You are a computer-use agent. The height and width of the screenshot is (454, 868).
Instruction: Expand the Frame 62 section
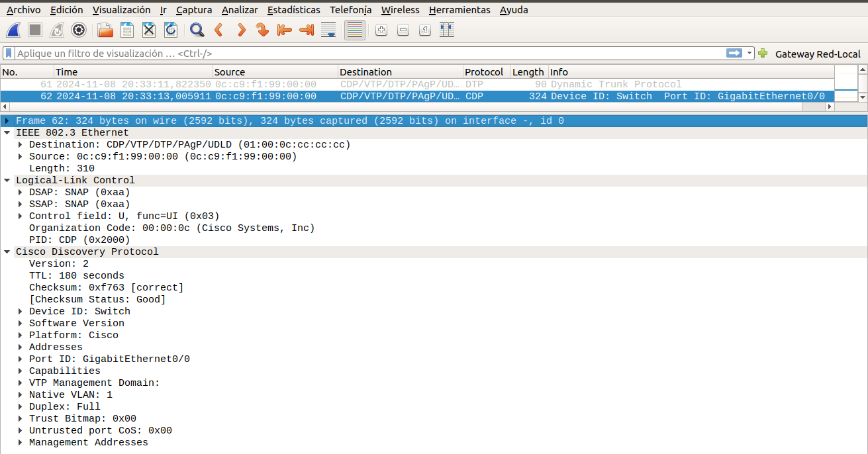pyautogui.click(x=7, y=121)
